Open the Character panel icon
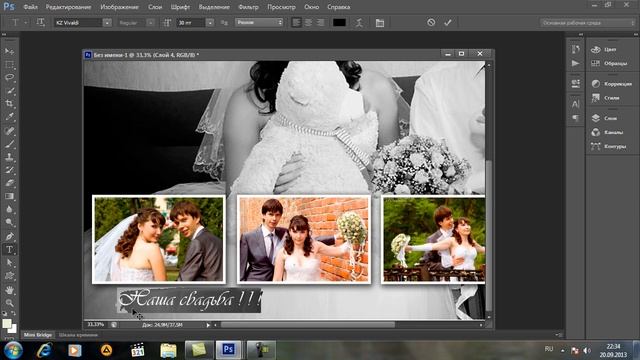 (x=576, y=104)
